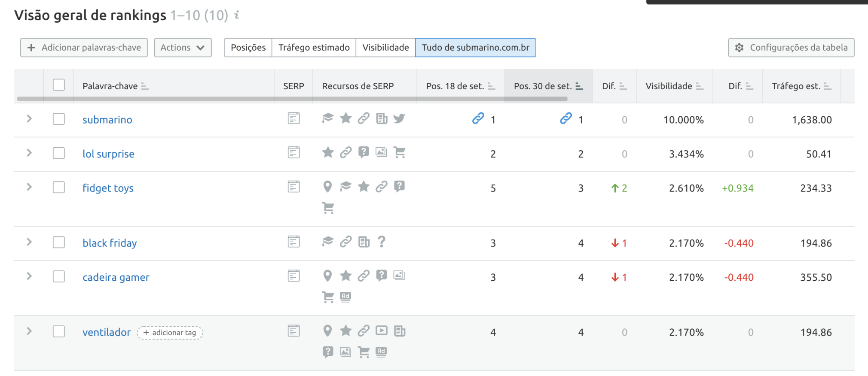Viewport: 868px width, 376px height.
Task: Sort by Tráfego est. column header
Action: click(801, 86)
